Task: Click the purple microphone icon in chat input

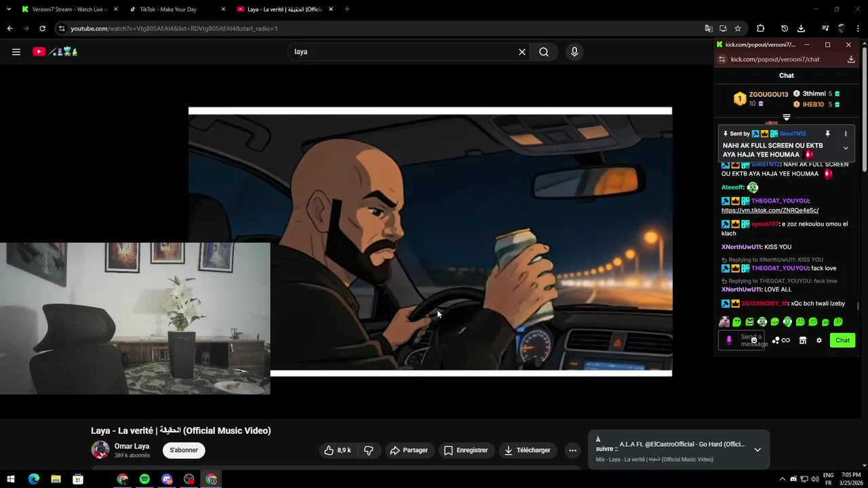Action: click(729, 340)
